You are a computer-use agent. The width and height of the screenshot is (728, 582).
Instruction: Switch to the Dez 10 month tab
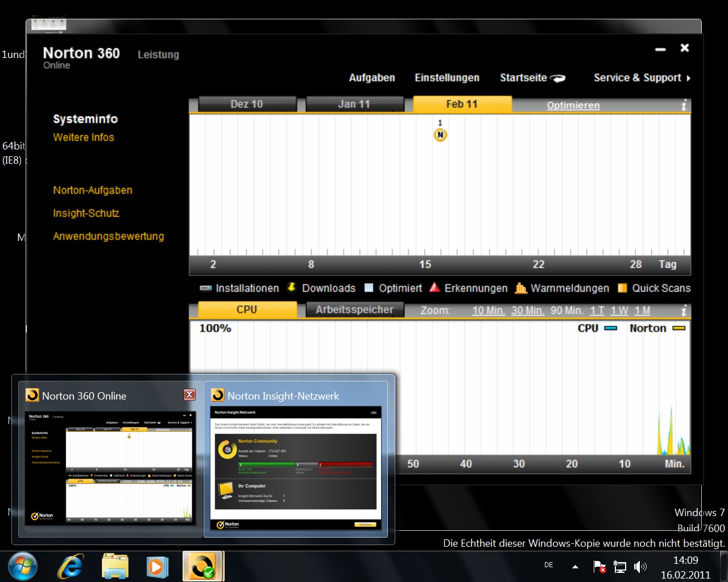point(247,104)
